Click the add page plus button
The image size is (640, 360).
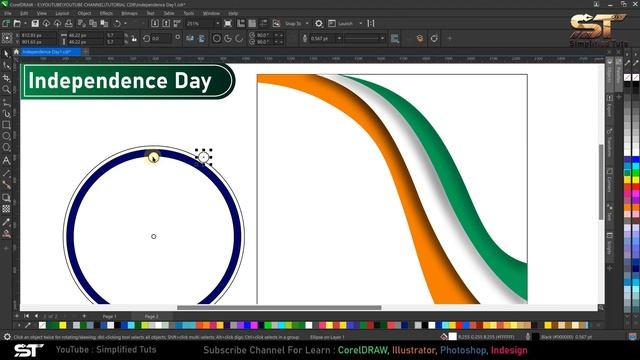84,316
